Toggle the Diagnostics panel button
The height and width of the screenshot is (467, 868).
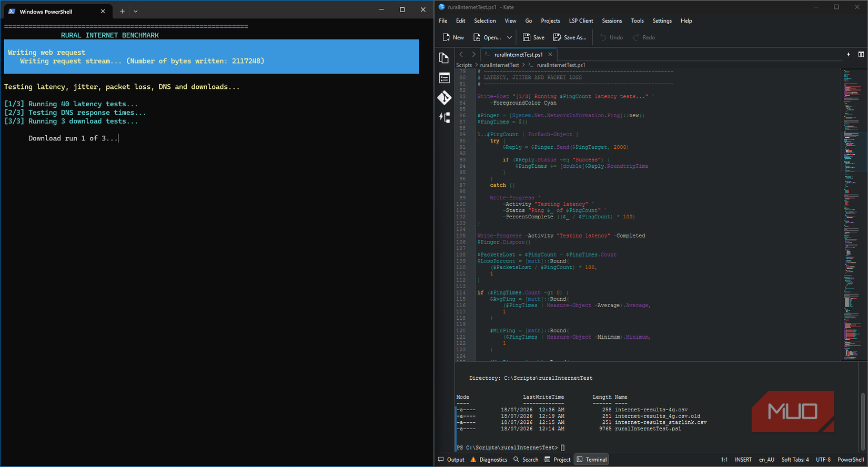489,460
